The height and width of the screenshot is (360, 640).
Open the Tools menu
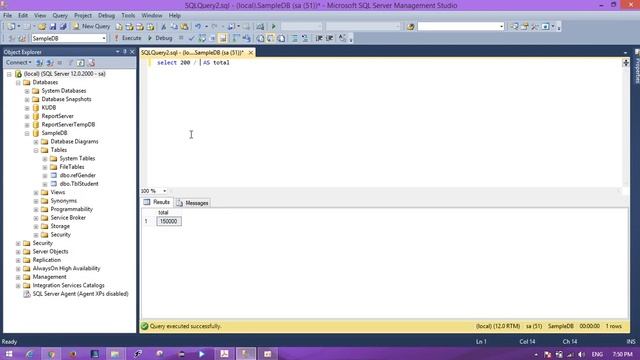(x=128, y=16)
